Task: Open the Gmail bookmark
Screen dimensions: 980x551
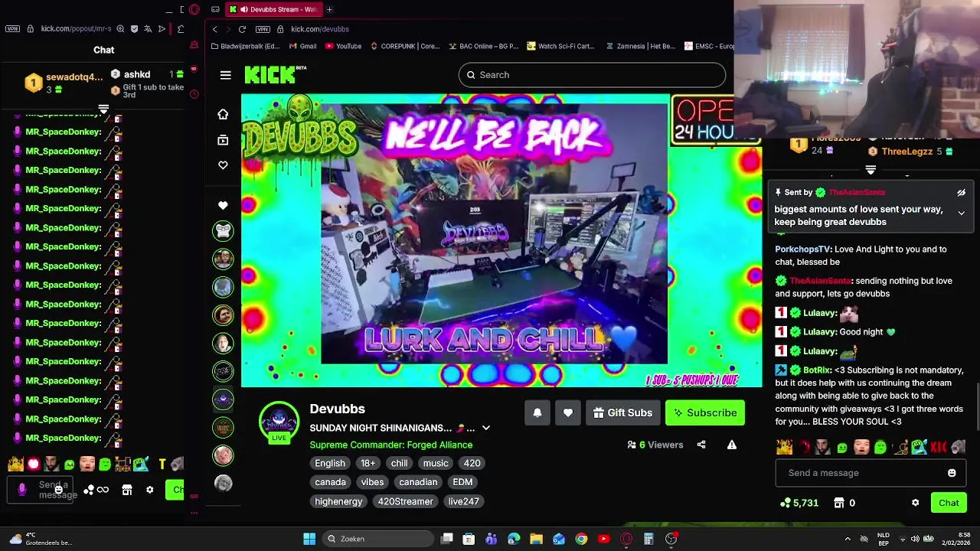Action: [302, 46]
